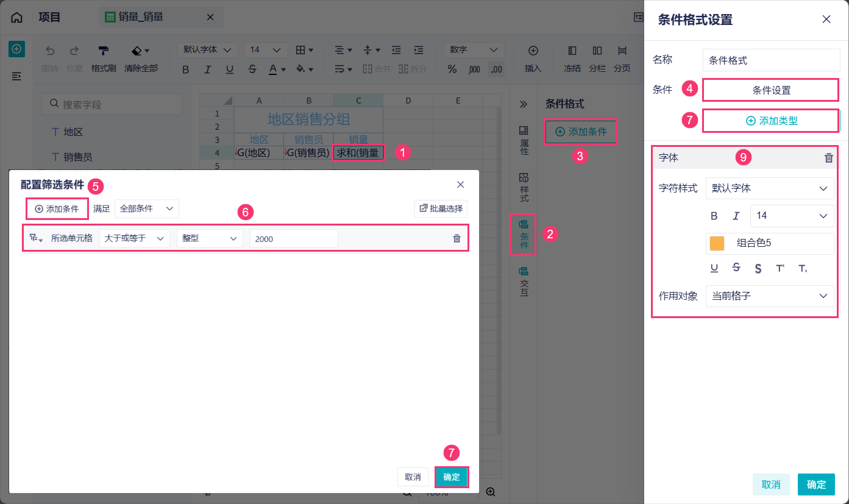Apply percent format with the % icon

(x=452, y=69)
